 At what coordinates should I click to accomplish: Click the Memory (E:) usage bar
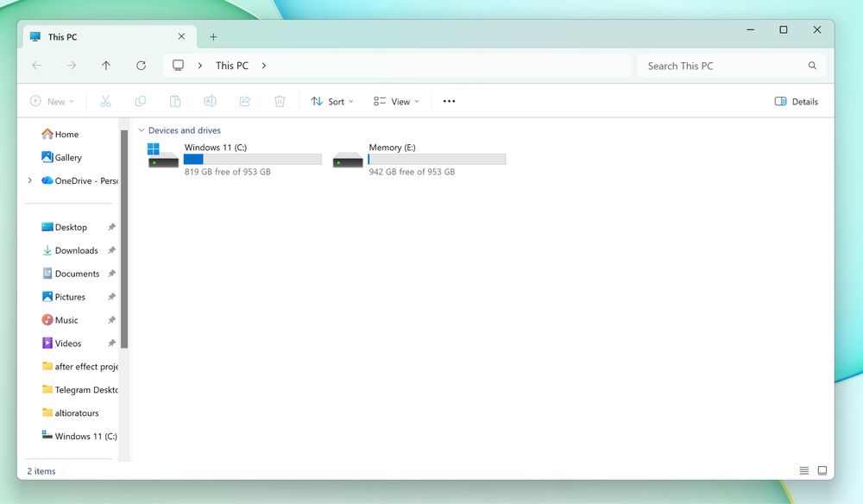coord(437,159)
